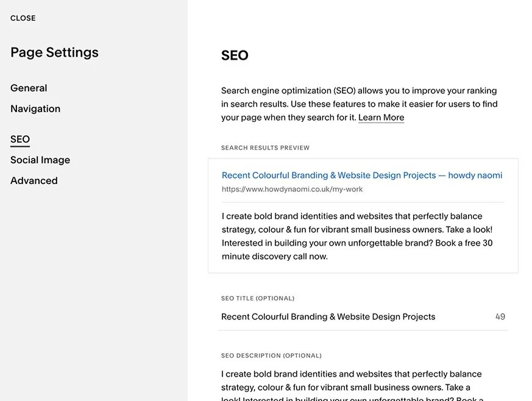Click the Page Settings heading
Image resolution: width=532 pixels, height=401 pixels.
tap(54, 53)
